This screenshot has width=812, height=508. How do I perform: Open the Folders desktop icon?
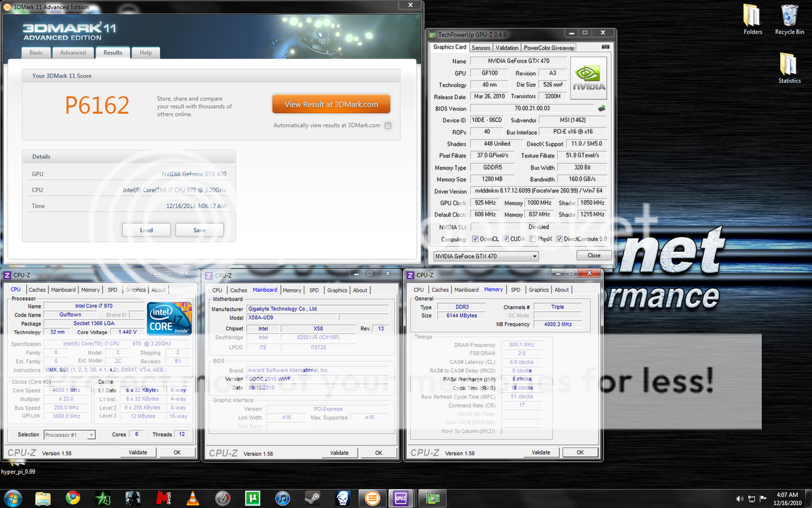click(753, 20)
